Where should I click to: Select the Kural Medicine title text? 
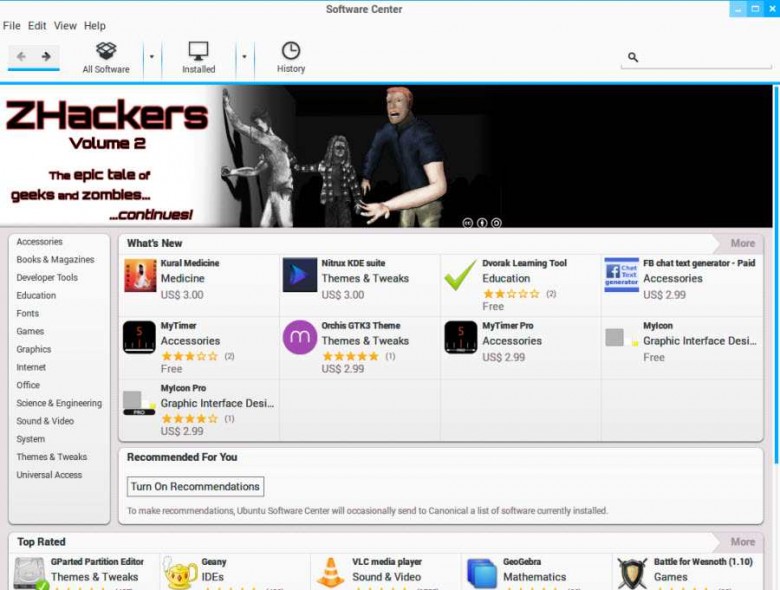(x=190, y=263)
